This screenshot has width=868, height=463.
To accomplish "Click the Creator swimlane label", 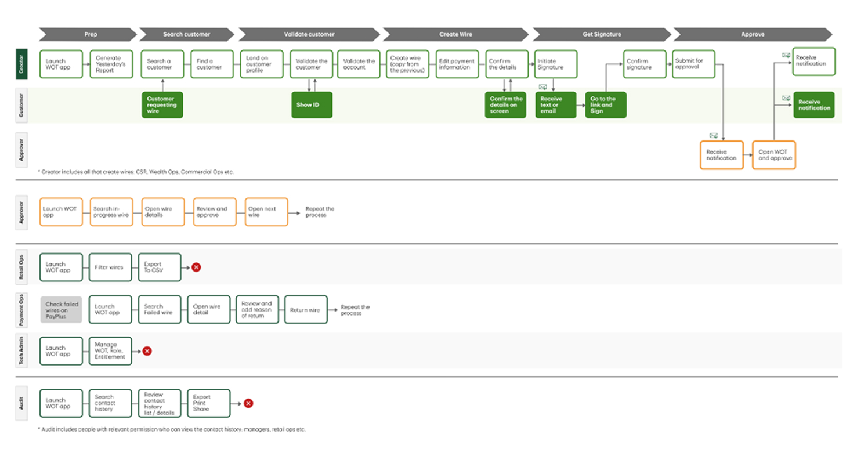I will [22, 64].
